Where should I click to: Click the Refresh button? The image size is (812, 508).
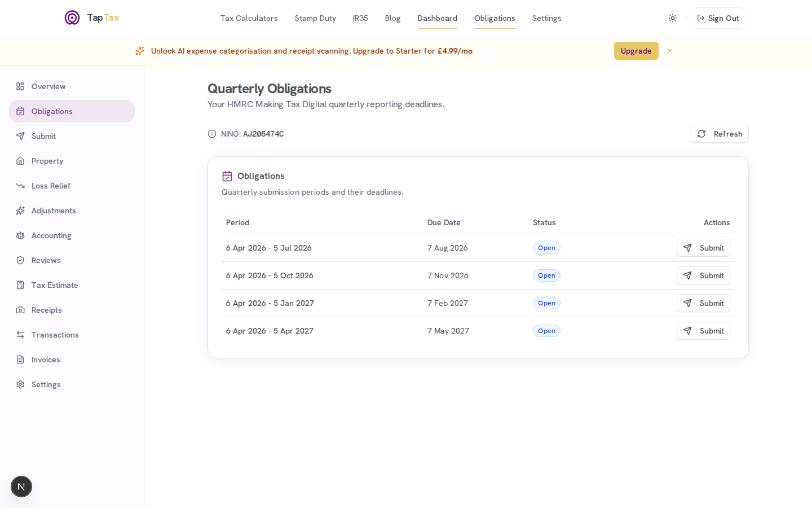click(x=720, y=134)
